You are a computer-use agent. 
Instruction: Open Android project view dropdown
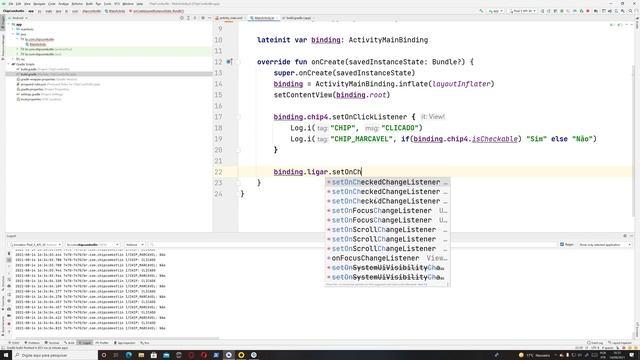tap(19, 18)
